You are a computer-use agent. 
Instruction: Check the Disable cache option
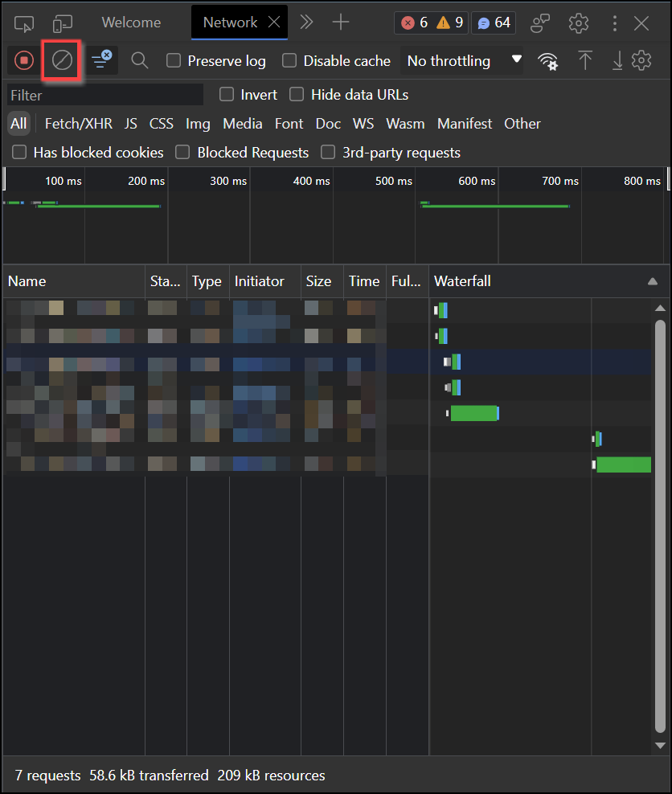click(289, 61)
